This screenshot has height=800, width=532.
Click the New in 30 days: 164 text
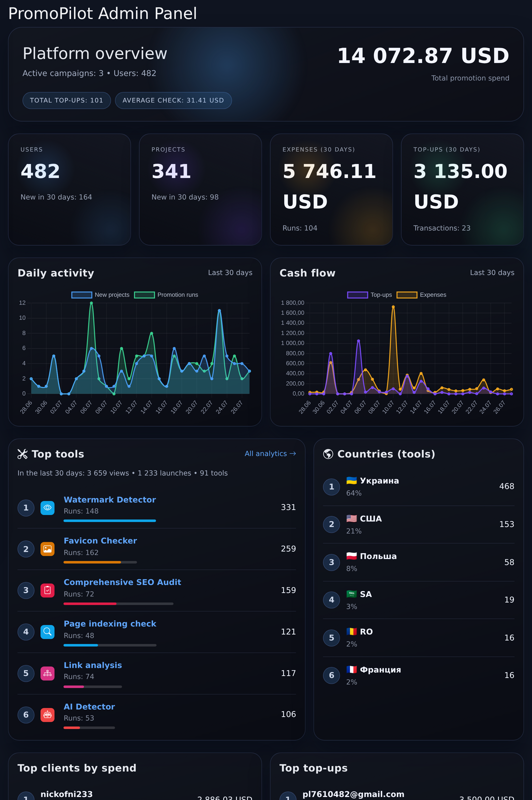pos(56,197)
